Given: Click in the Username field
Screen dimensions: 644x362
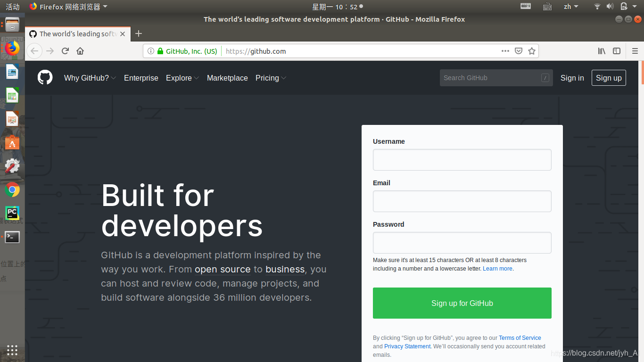Looking at the screenshot, I should (x=462, y=160).
